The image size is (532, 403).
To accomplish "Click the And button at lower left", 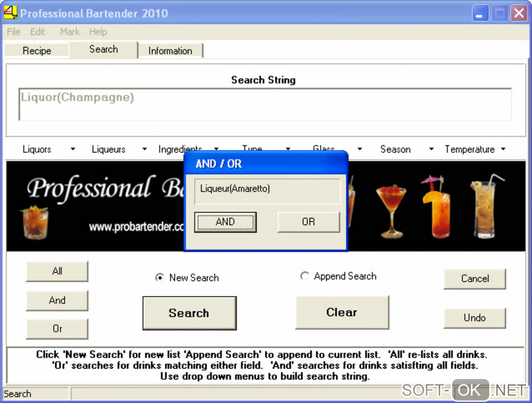I will coord(57,301).
